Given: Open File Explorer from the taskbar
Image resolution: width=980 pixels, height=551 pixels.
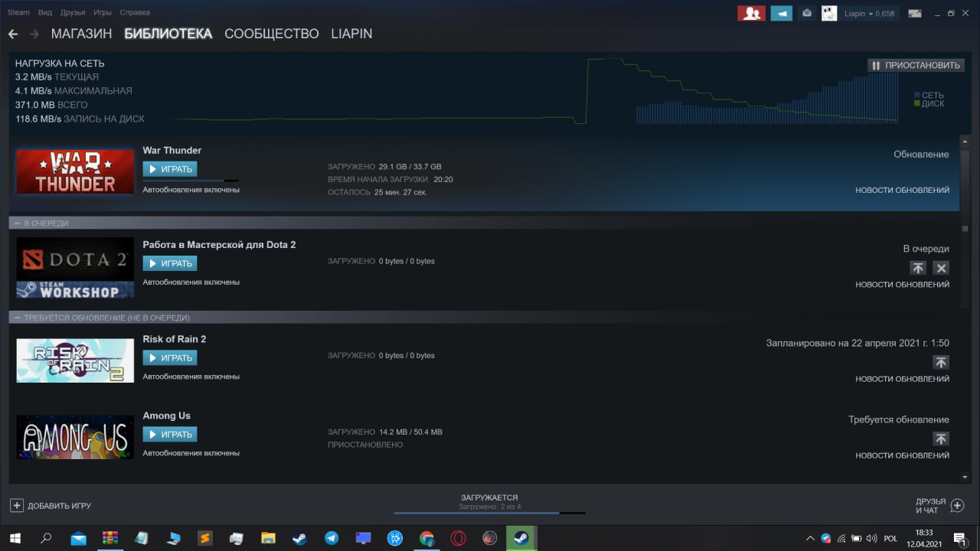Looking at the screenshot, I should tap(268, 538).
